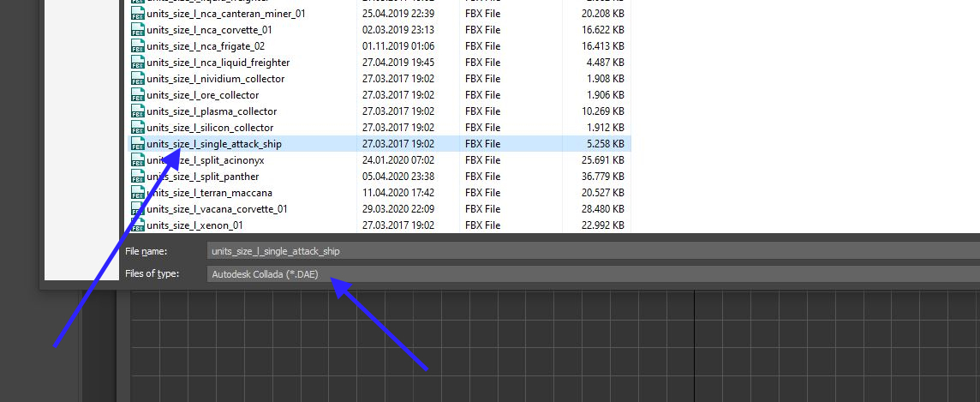Click the FBX icon of units_size_l_single_attack_ship
Screen dimensions: 980x402
click(x=137, y=144)
